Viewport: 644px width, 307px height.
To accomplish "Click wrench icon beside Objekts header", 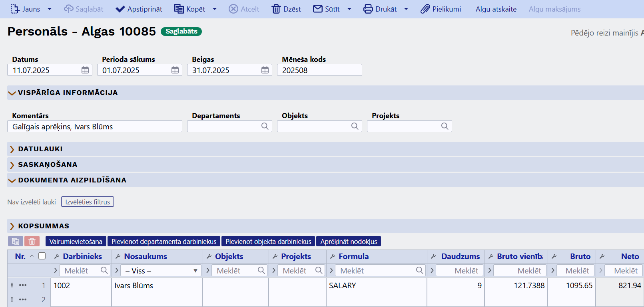I will click(209, 256).
